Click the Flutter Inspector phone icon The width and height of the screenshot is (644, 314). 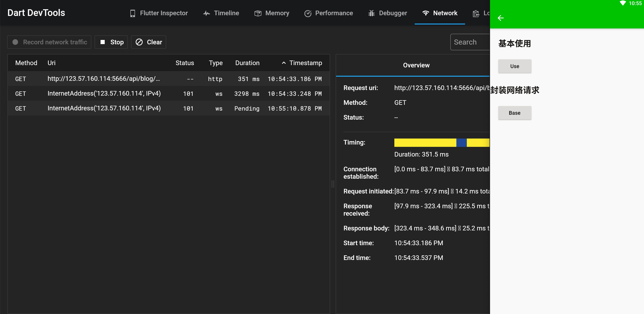pyautogui.click(x=132, y=13)
